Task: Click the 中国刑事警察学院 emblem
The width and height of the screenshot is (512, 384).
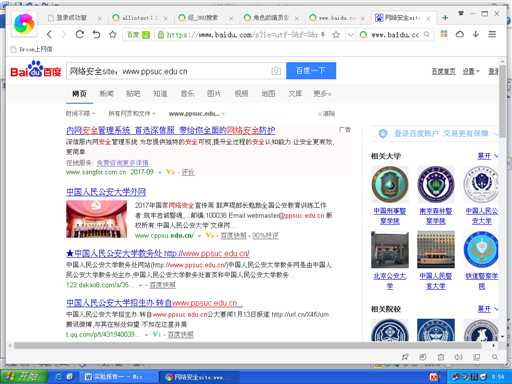Action: tap(390, 184)
